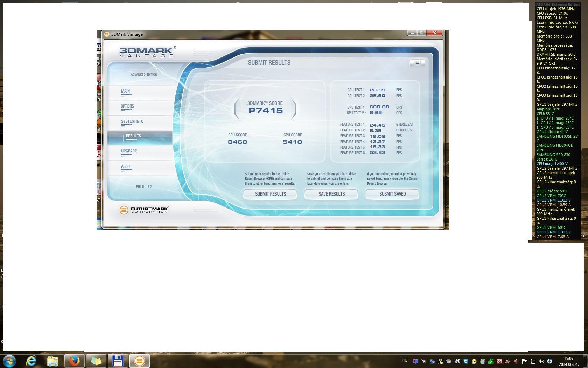Click the Feature Test 1 value 24.45
588x368 pixels.
coord(377,125)
